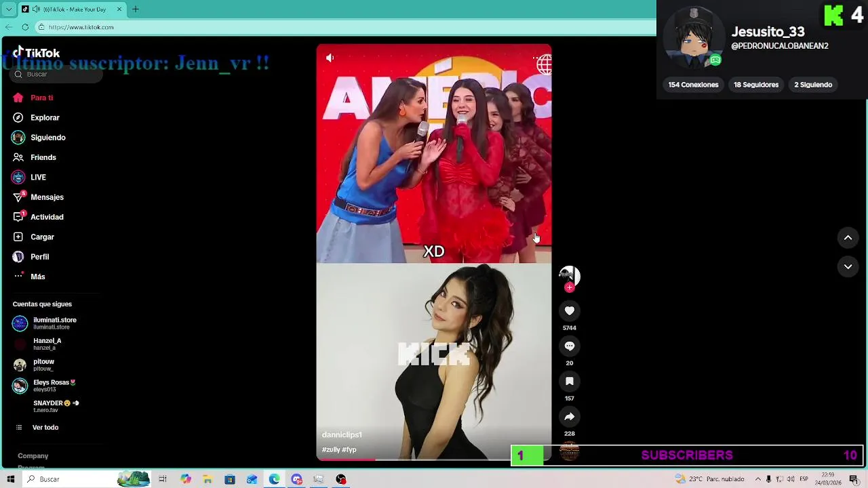Viewport: 868px width, 488px height.
Task: Open Mensajes inbox
Action: pyautogui.click(x=38, y=197)
